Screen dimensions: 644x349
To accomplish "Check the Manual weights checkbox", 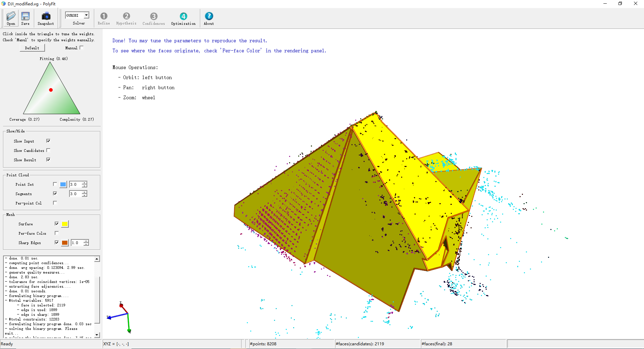I will point(82,48).
